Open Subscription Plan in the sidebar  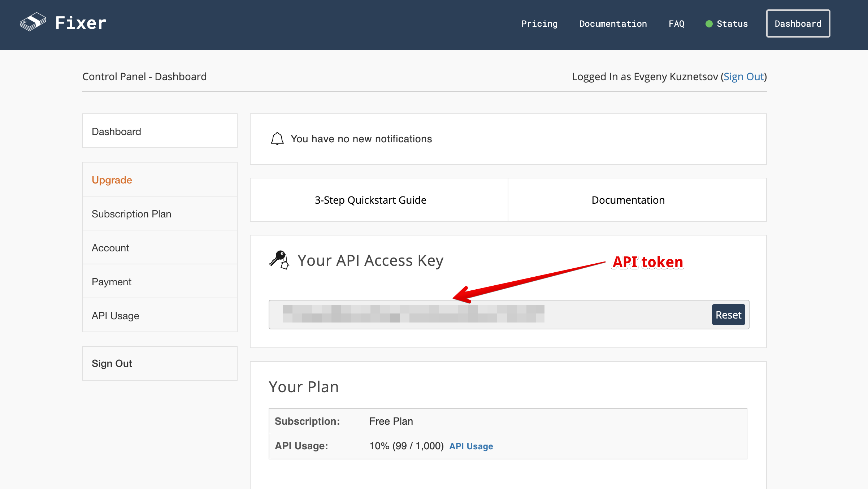tap(160, 213)
